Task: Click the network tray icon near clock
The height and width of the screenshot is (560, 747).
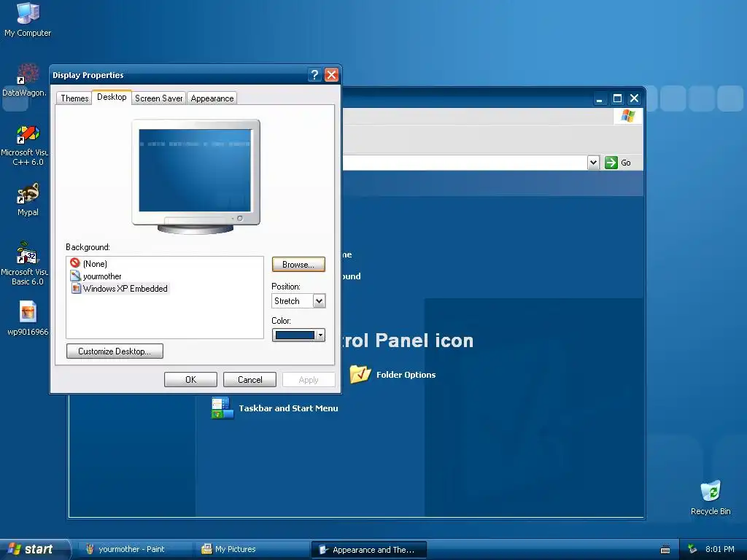Action: [692, 549]
